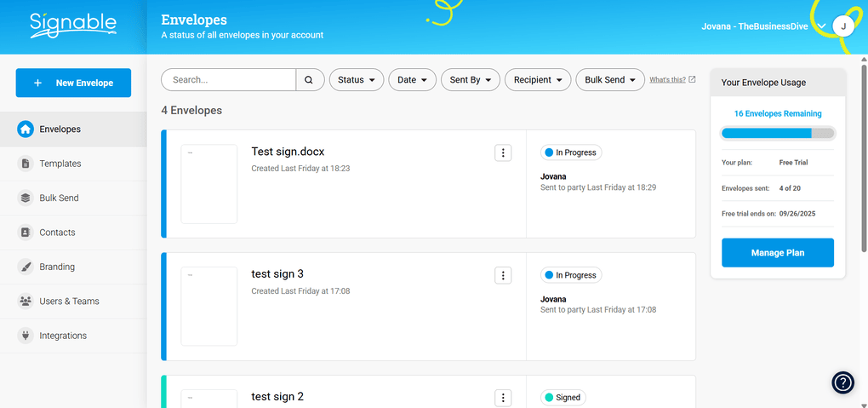
Task: Click into the Search input field
Action: click(230, 80)
